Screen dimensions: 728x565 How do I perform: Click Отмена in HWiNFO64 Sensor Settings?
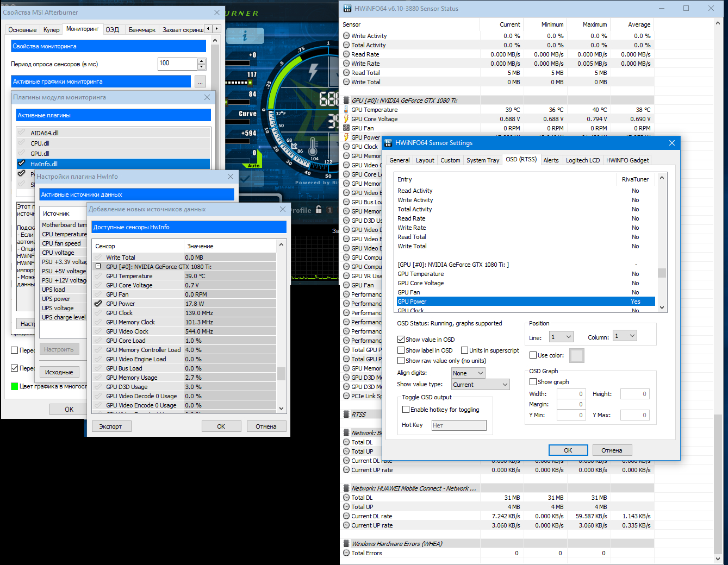[x=612, y=450]
